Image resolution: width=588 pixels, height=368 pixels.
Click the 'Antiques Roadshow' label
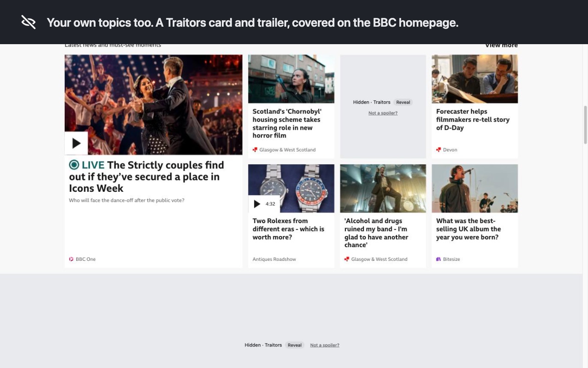(274, 259)
